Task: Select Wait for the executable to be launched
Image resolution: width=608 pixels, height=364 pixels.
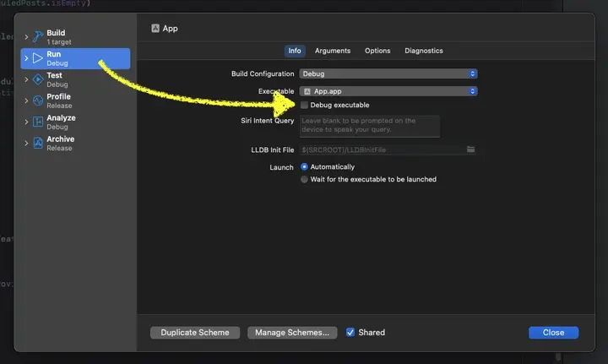Action: click(x=305, y=179)
